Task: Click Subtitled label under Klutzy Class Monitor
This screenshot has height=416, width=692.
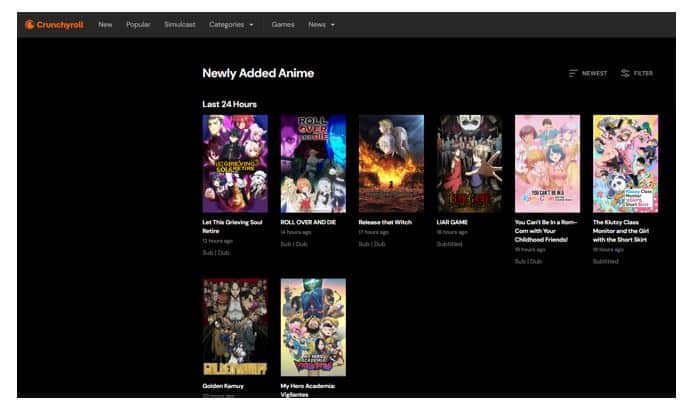Action: (606, 262)
